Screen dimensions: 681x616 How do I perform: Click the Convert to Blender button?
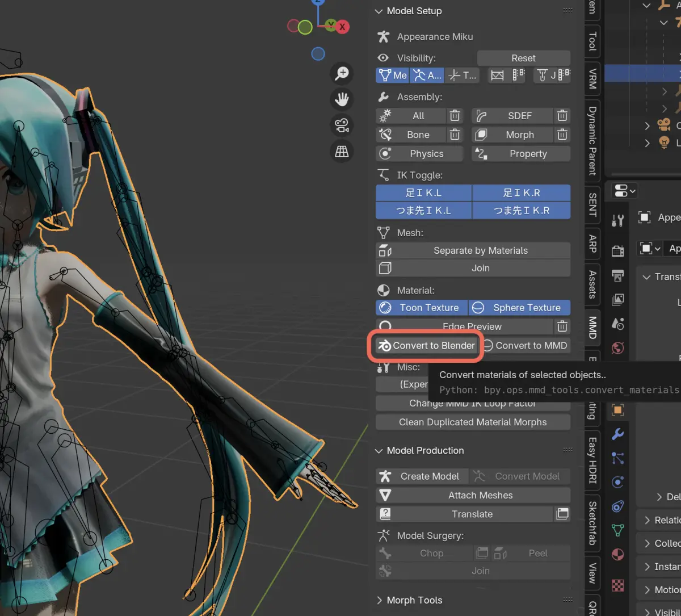[x=426, y=345]
